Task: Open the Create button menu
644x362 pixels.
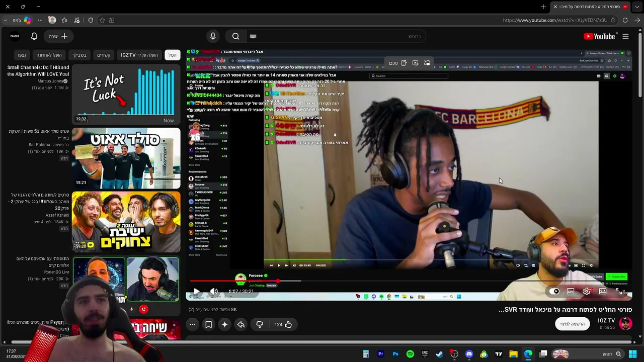Action: tap(58, 36)
